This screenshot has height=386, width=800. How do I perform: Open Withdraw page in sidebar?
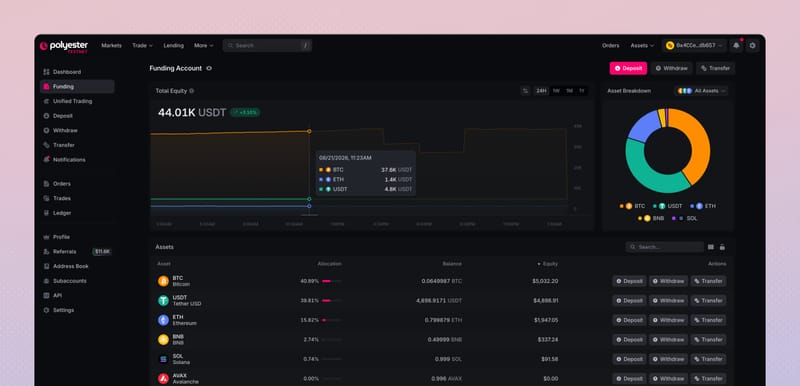point(77,131)
